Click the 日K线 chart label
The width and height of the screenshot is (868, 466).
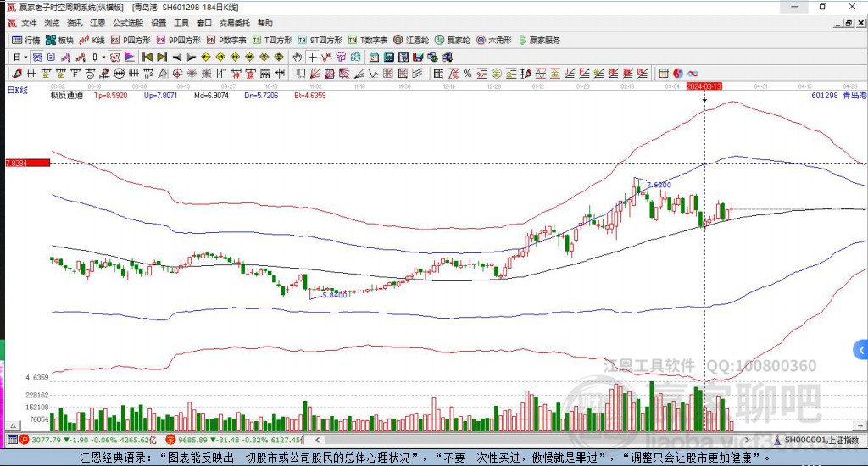tap(17, 90)
